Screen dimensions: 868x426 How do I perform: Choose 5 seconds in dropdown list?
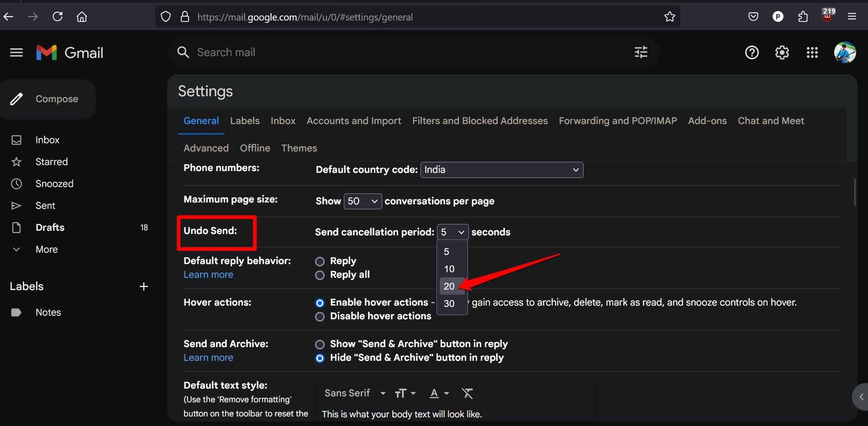pyautogui.click(x=452, y=252)
